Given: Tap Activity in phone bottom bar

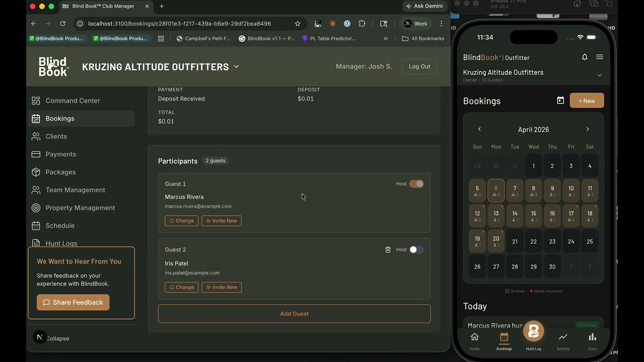Looking at the screenshot, I should coord(563,341).
